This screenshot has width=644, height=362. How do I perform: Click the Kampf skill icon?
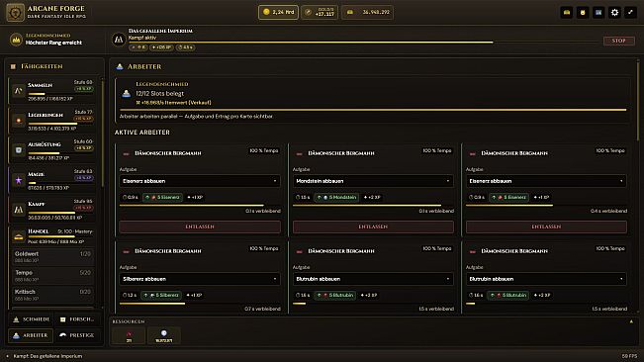tap(18, 210)
